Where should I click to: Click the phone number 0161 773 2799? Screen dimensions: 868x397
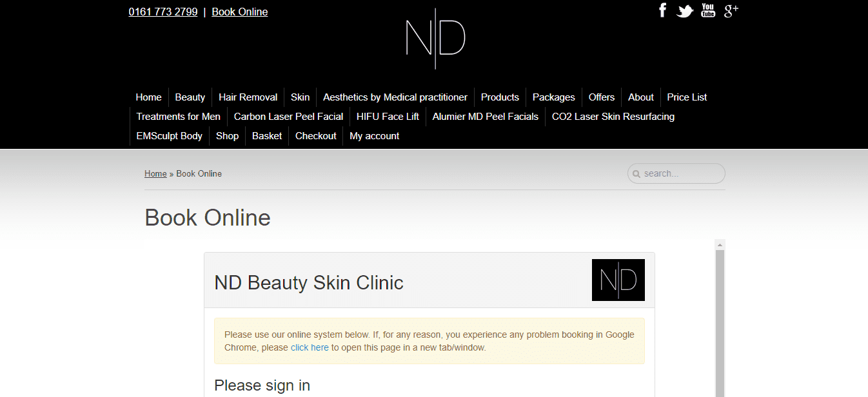point(163,12)
